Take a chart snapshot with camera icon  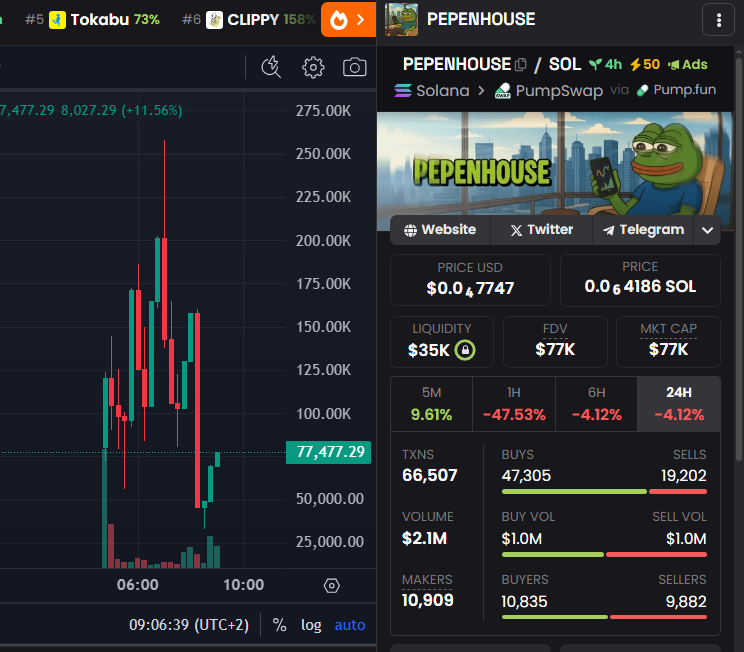click(354, 67)
